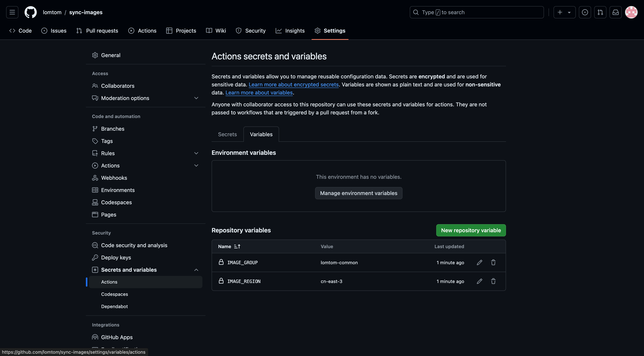Open the user avatar menu
This screenshot has width=644, height=356.
631,12
